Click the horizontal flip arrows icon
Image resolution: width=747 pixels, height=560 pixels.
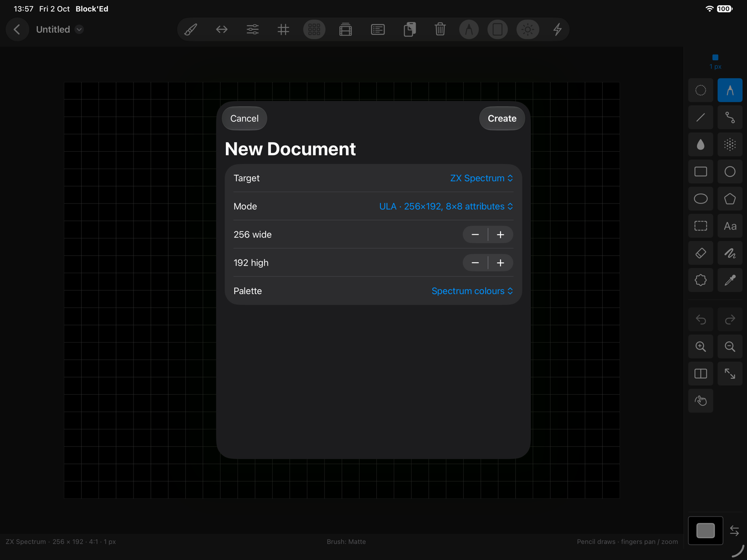point(222,29)
